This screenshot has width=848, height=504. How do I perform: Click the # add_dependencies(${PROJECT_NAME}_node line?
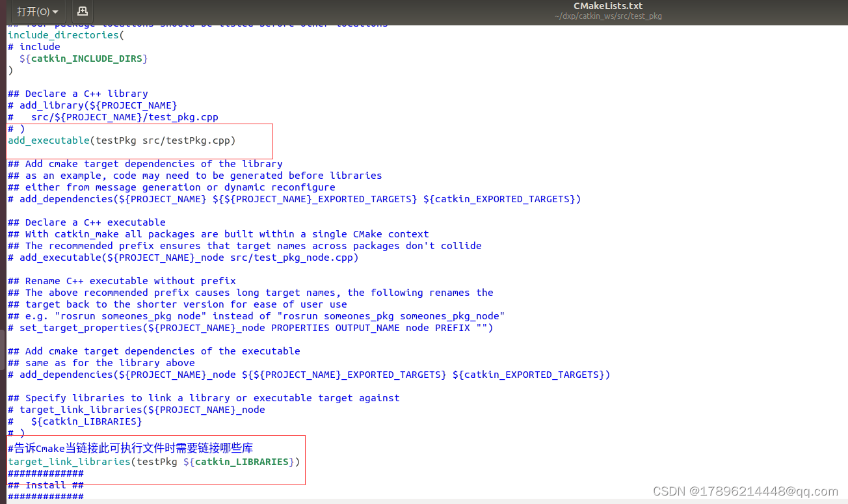click(x=309, y=375)
